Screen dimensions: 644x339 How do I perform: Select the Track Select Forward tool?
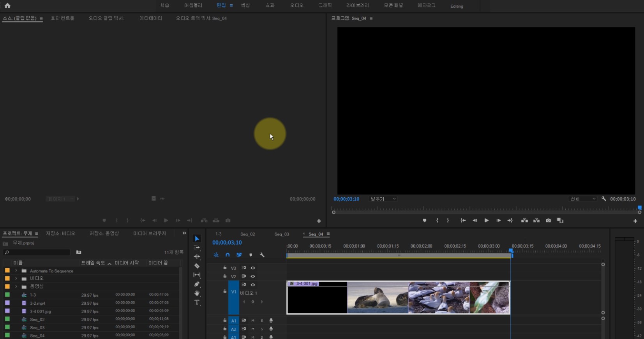point(197,248)
